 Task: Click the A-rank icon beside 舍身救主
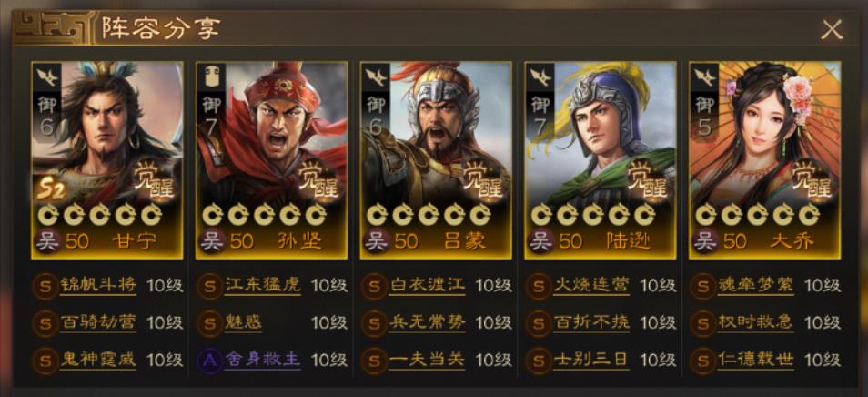[210, 361]
